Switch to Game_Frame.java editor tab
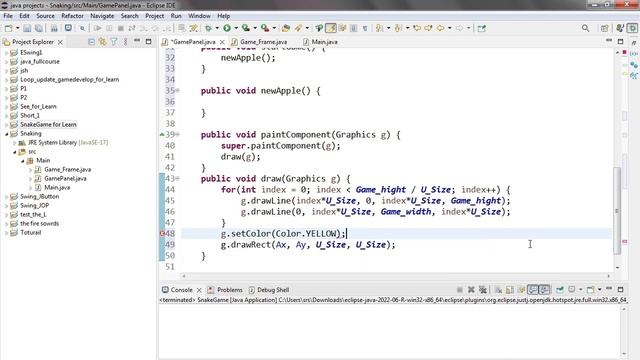The image size is (640, 360). pos(263,42)
